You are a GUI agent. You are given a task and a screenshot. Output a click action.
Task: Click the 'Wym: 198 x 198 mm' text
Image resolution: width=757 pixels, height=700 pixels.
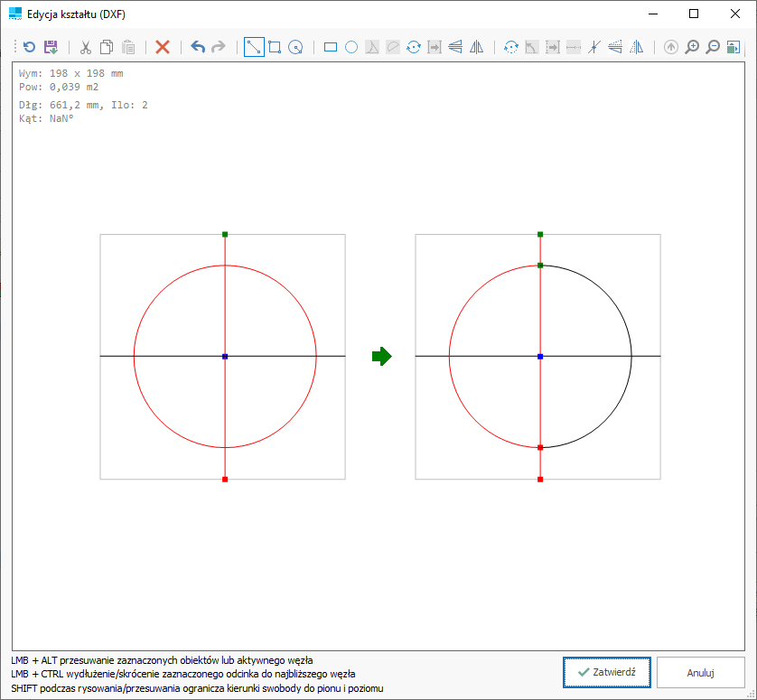(71, 73)
